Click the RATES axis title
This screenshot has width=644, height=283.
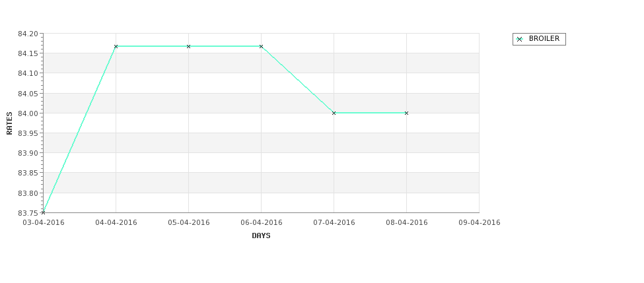(x=9, y=123)
